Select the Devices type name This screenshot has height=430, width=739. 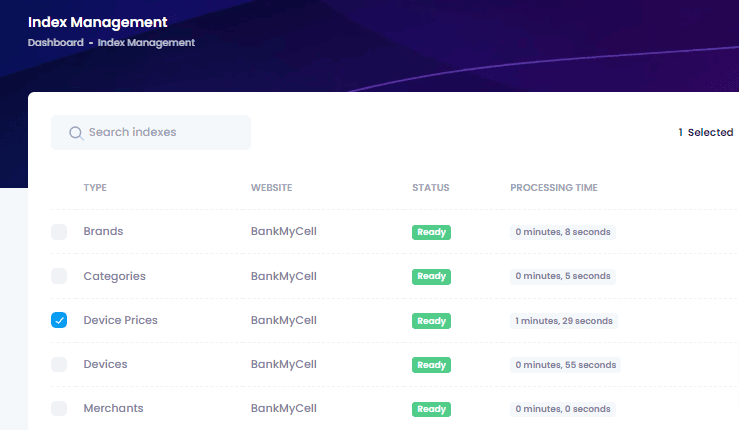(106, 364)
